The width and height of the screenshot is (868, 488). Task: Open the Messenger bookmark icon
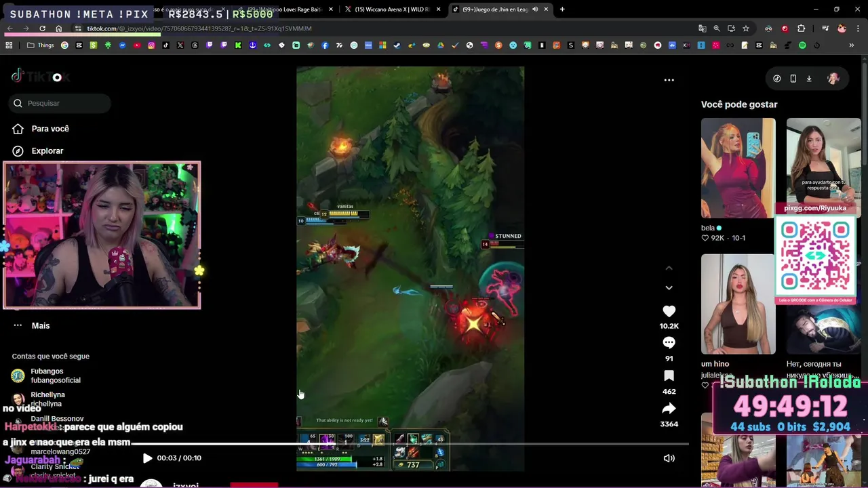pyautogui.click(x=123, y=45)
